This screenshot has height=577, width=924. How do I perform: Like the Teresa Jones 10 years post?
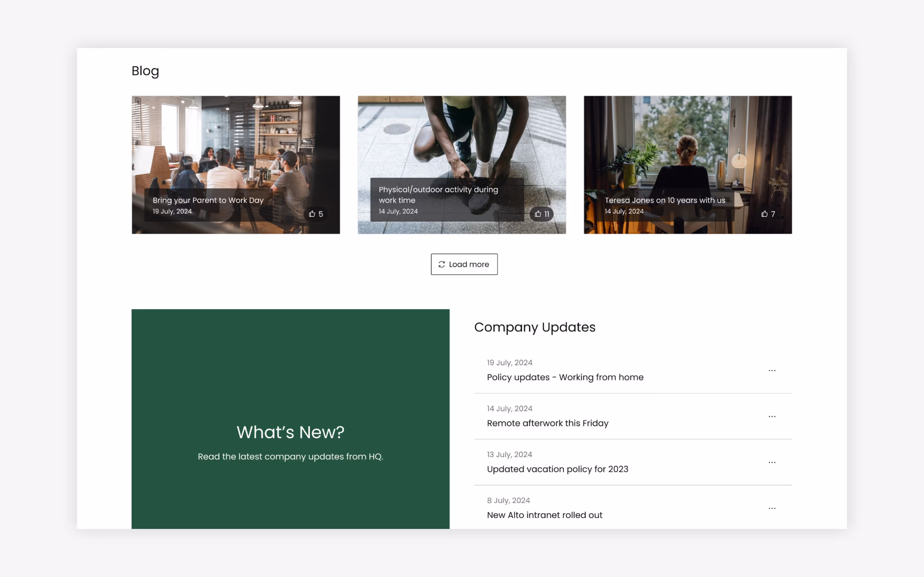click(x=765, y=214)
